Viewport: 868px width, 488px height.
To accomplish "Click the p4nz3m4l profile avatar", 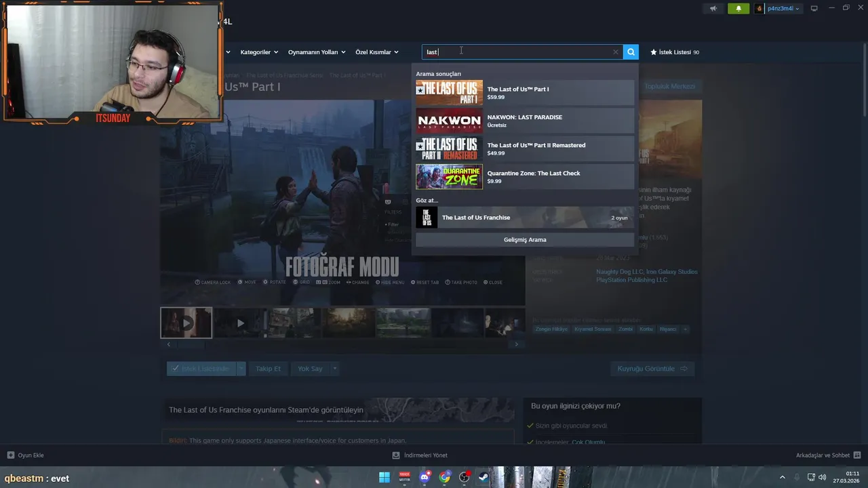I will [759, 9].
